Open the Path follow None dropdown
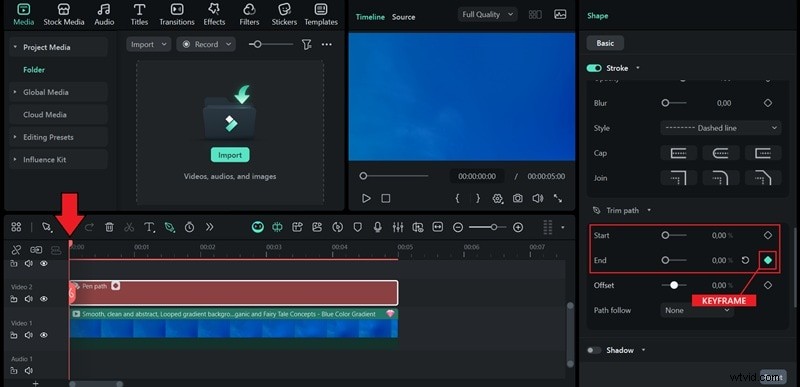The image size is (800, 387). point(697,310)
